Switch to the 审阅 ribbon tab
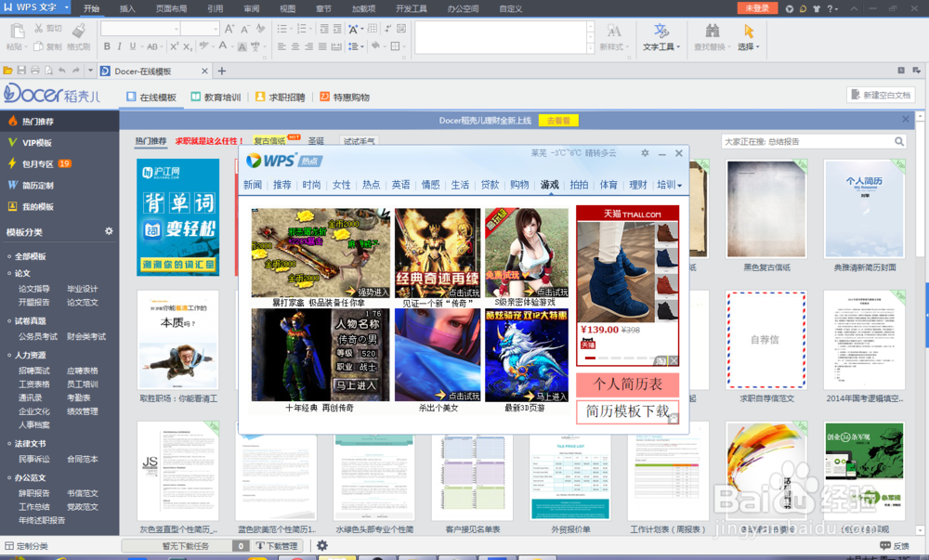This screenshot has height=560, width=929. point(251,9)
